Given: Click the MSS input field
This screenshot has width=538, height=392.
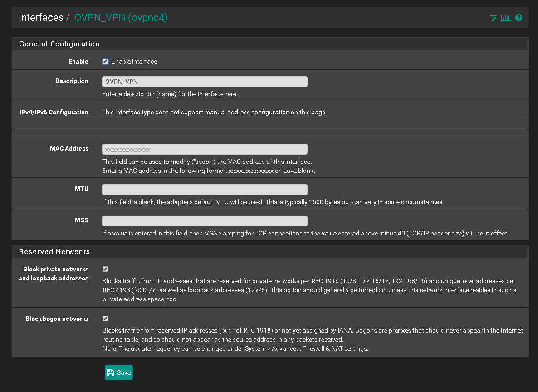Looking at the screenshot, I should 205,221.
